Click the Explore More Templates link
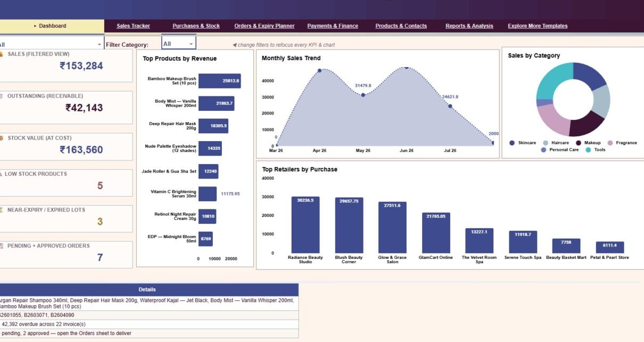This screenshot has width=644, height=342. (538, 26)
